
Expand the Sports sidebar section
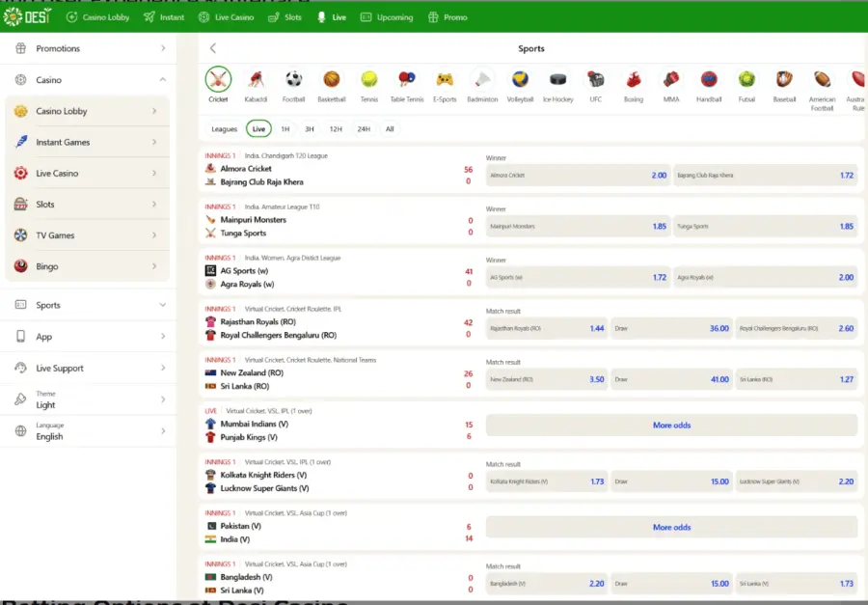pyautogui.click(x=163, y=305)
